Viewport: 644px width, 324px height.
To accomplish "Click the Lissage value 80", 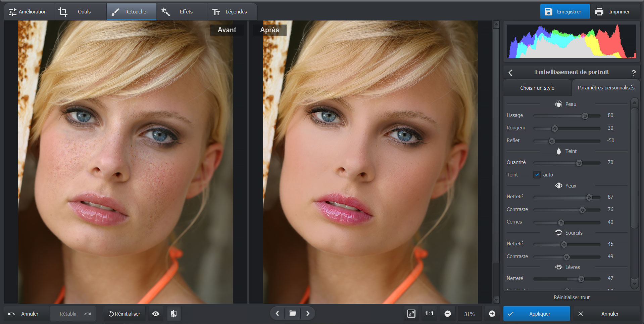I will [610, 115].
